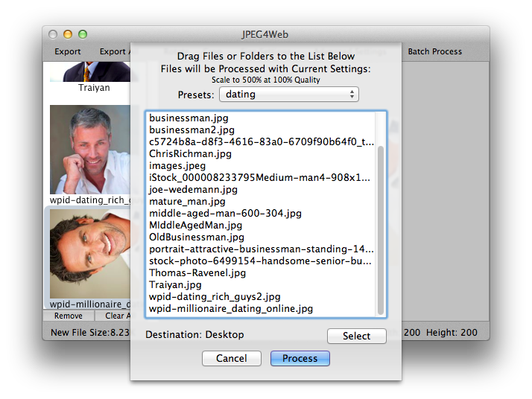Select OldBusinessman.jpg in the list

(x=262, y=237)
